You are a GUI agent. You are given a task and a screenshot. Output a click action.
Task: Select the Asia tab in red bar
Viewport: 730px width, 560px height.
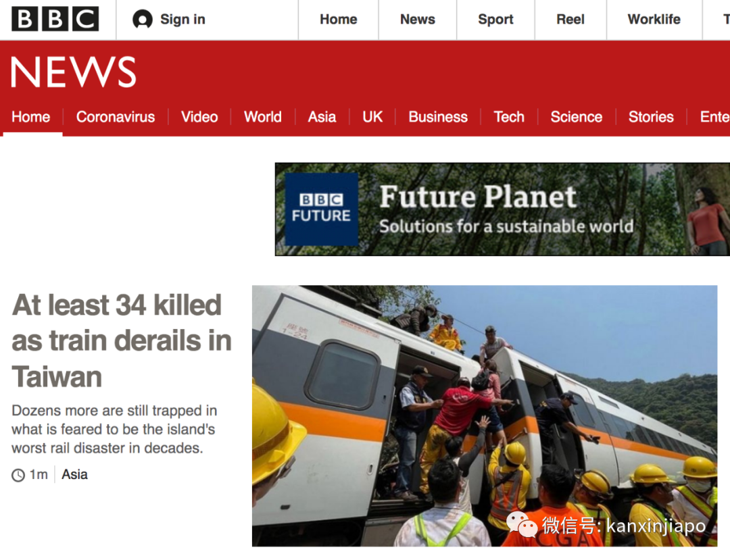click(x=322, y=117)
